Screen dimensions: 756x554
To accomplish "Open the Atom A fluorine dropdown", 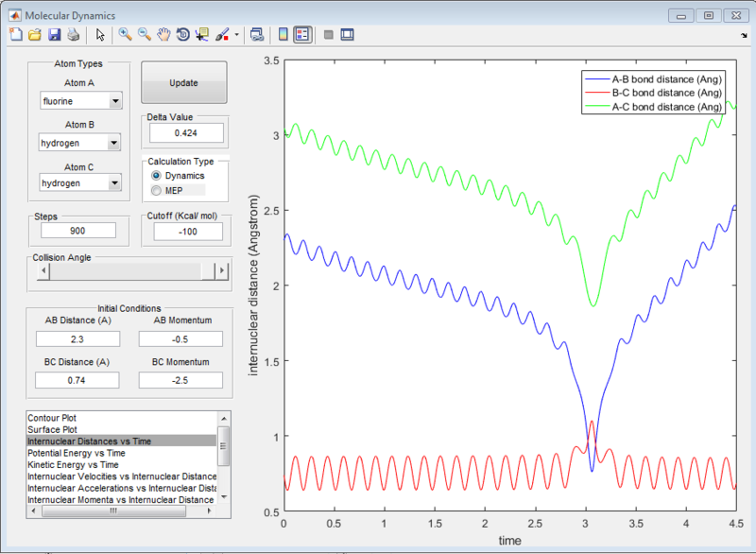I will (x=80, y=101).
